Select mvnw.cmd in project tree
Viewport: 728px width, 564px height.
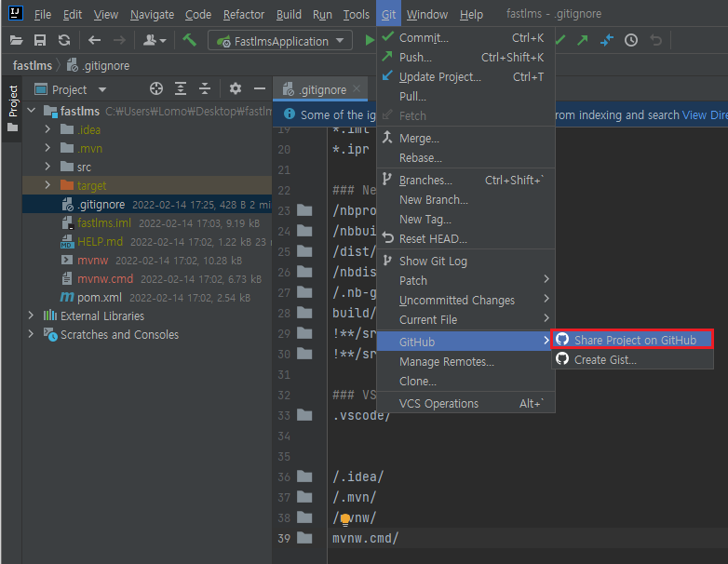tap(105, 278)
